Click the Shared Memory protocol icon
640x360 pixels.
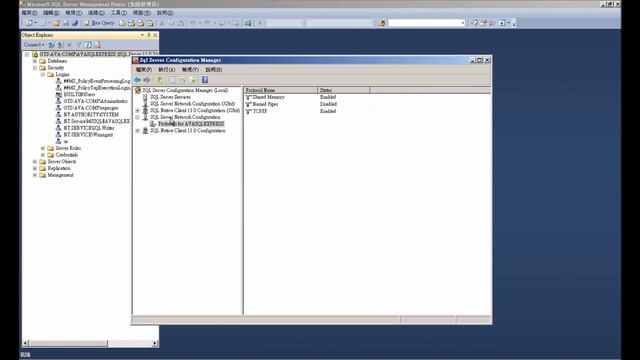[x=248, y=98]
